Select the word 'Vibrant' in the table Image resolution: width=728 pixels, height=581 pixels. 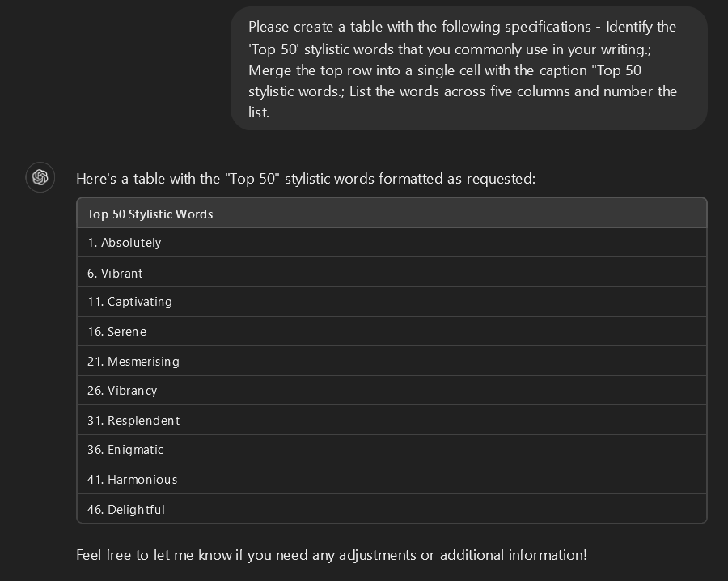pos(121,273)
